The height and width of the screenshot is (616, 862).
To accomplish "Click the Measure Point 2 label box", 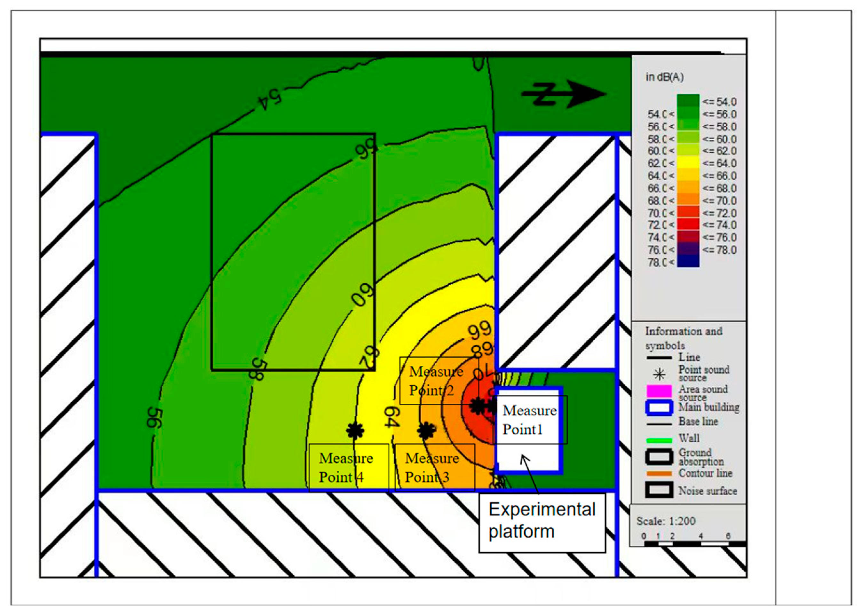I will [x=436, y=381].
